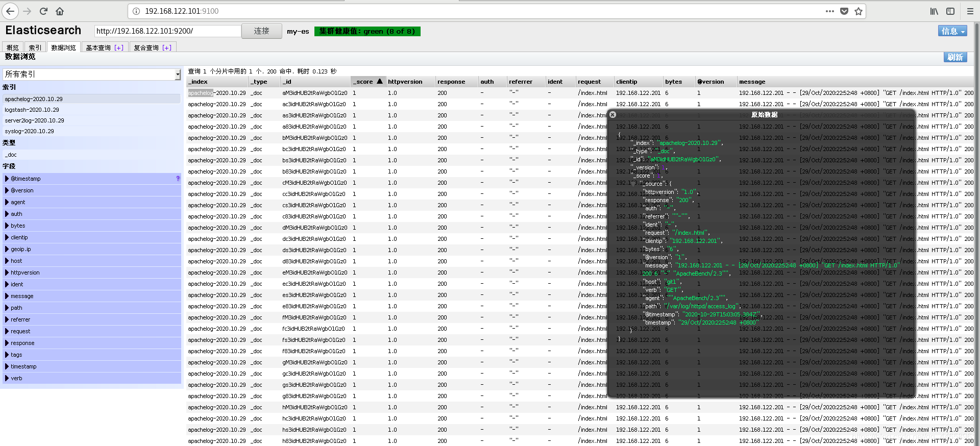980x446 pixels.
Task: Save page to Pocket
Action: coord(844,11)
